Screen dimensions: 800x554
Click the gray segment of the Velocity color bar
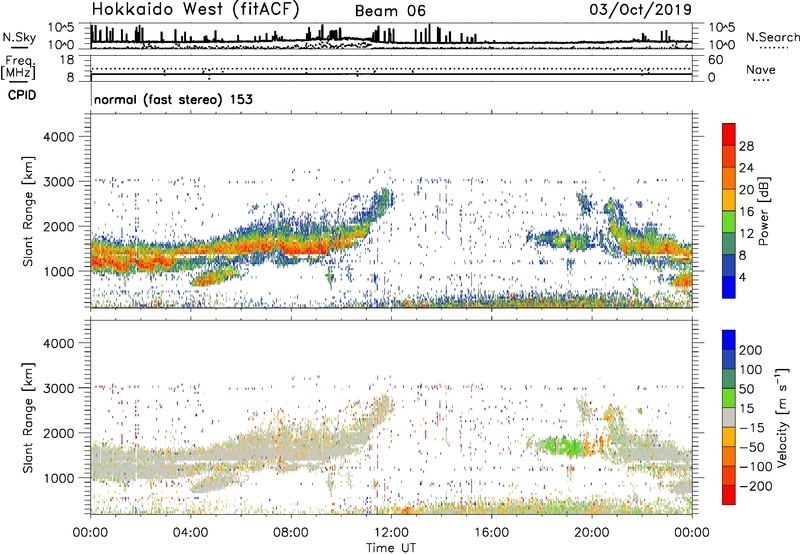[x=728, y=418]
